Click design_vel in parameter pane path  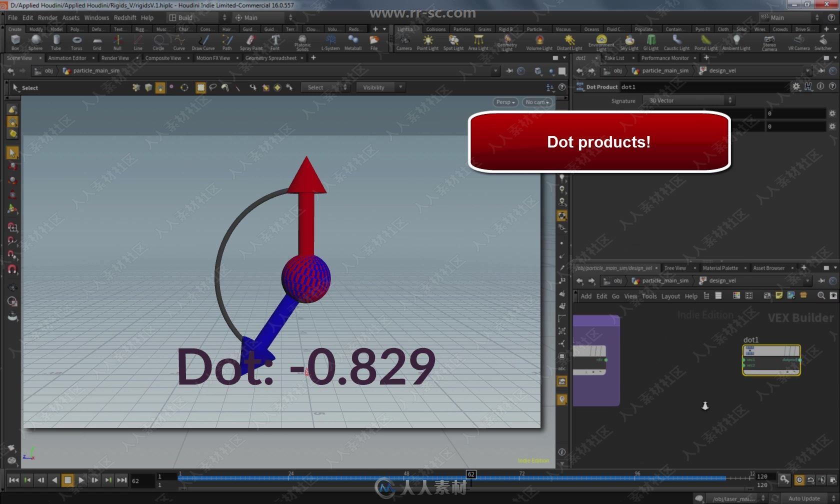(x=722, y=70)
